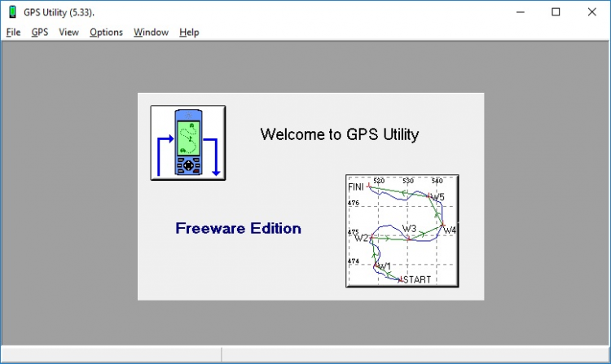Click the GPS Utility title bar icon
The height and width of the screenshot is (364, 611).
pyautogui.click(x=12, y=12)
